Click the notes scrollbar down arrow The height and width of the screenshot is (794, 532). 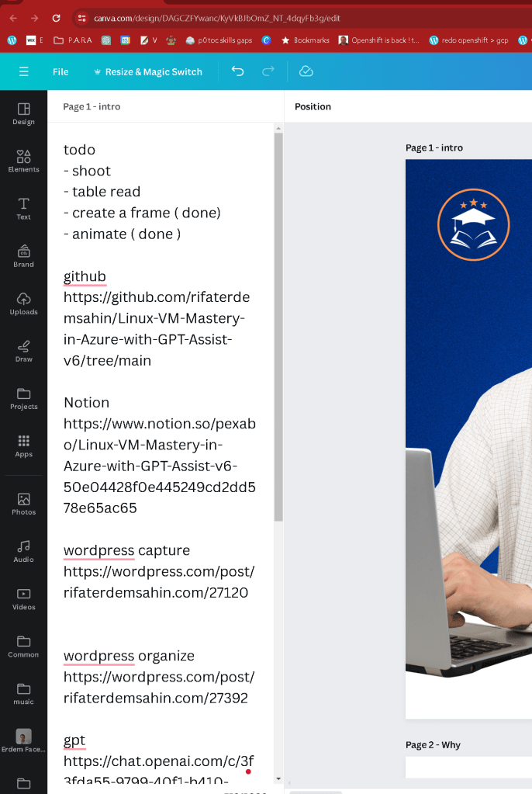click(x=278, y=778)
